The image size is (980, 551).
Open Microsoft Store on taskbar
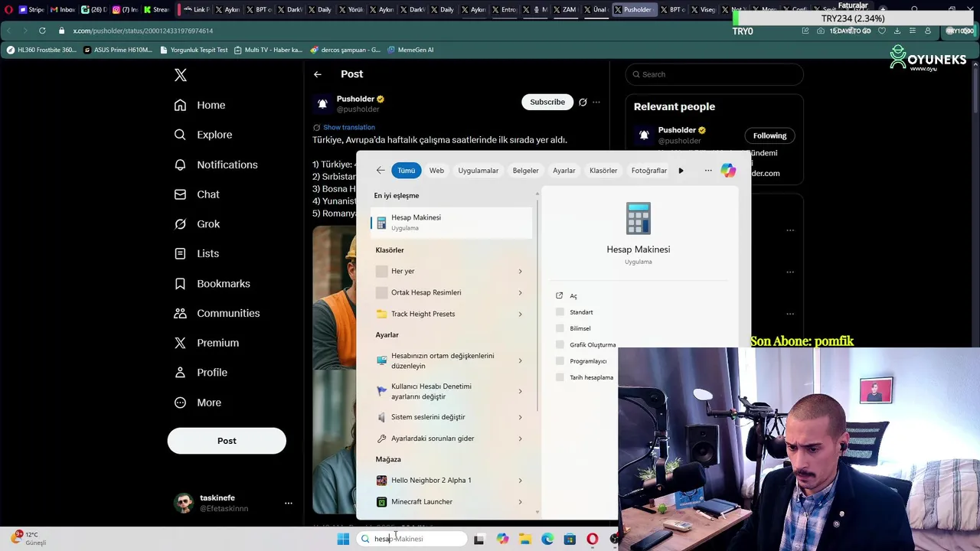570,539
